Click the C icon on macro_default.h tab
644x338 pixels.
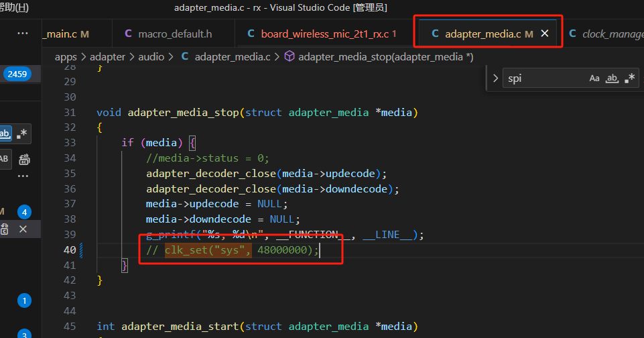point(128,34)
